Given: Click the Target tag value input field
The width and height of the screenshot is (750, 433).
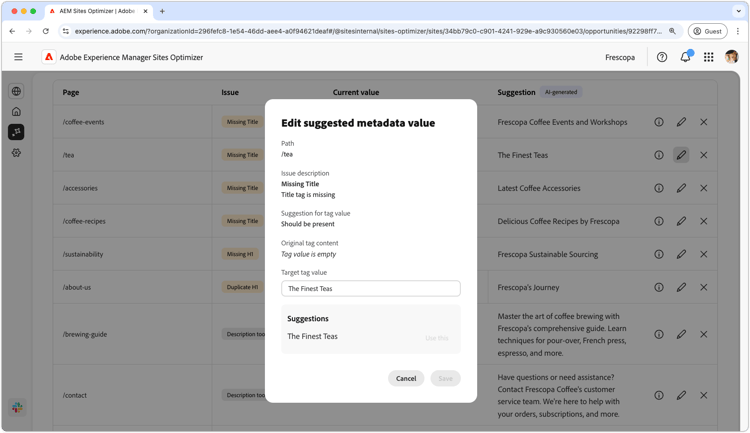Looking at the screenshot, I should [371, 288].
